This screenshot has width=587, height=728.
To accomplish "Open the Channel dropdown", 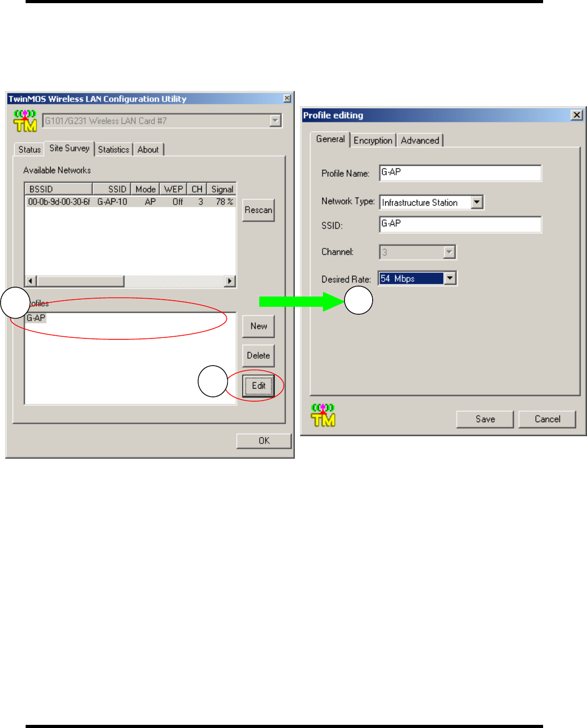I will coord(449,252).
